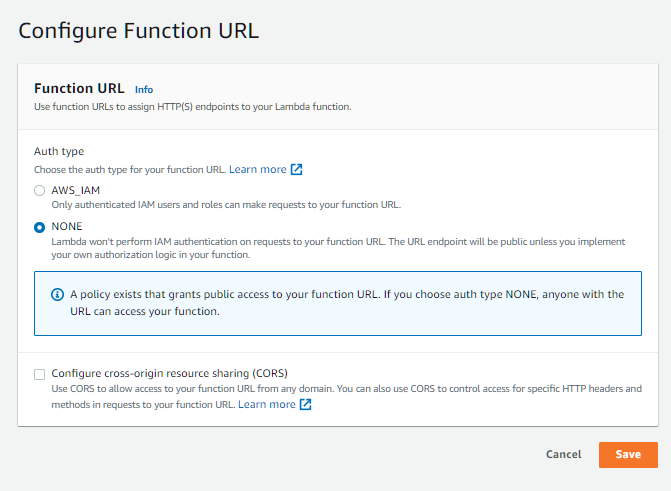Click the Auth type field label

point(59,151)
